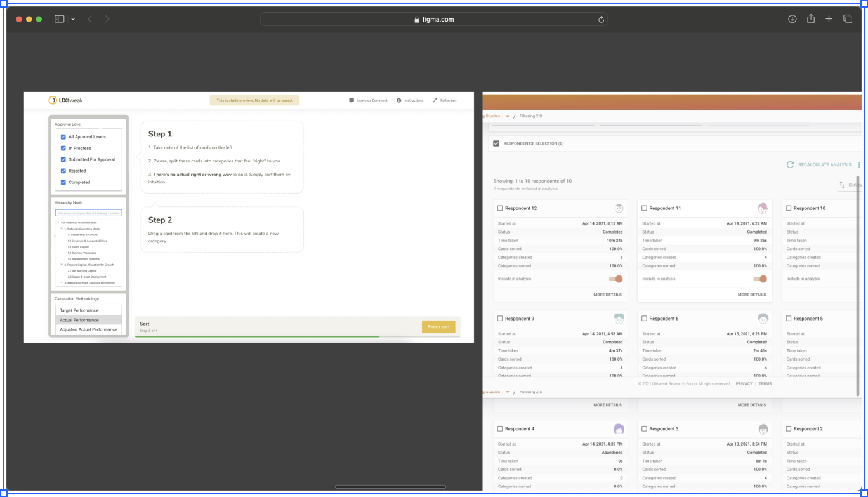Image resolution: width=868 pixels, height=497 pixels.
Task: Check the Respondent 11 checkbox
Action: point(644,208)
